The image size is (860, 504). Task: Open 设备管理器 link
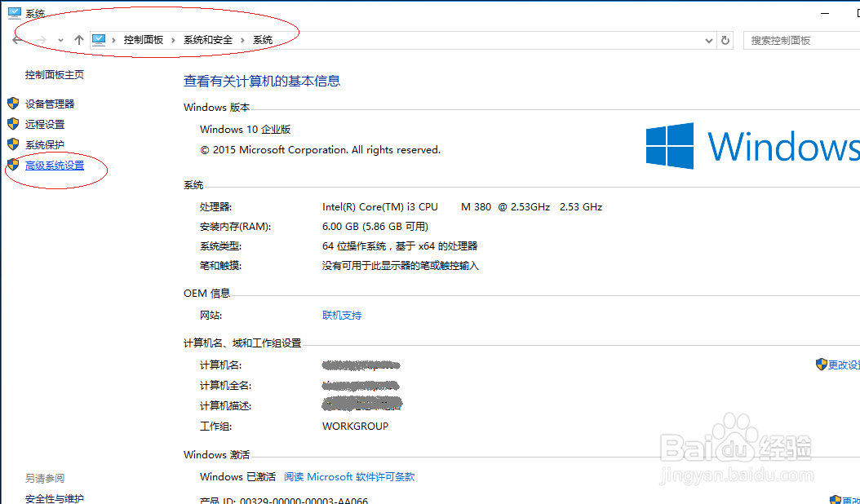click(x=50, y=104)
